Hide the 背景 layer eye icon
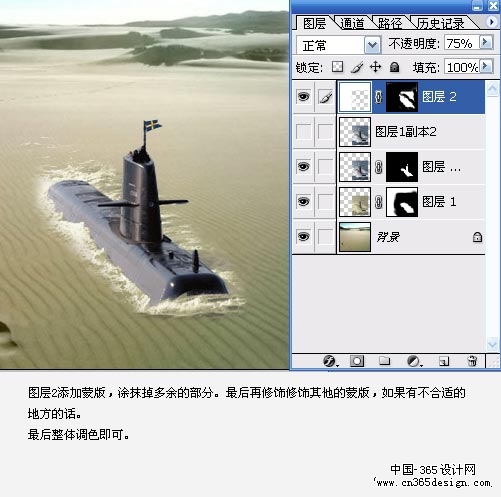The height and width of the screenshot is (497, 501). click(x=303, y=237)
